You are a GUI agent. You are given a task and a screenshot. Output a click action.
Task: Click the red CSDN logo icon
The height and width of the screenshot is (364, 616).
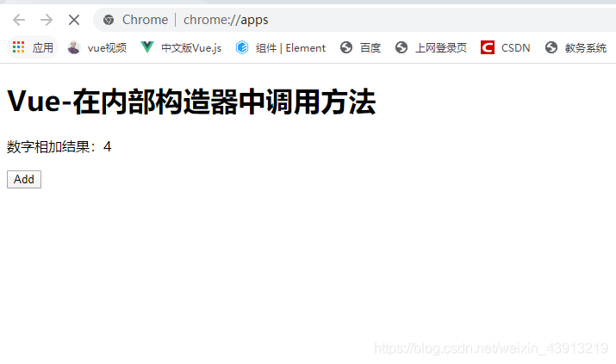tap(488, 47)
